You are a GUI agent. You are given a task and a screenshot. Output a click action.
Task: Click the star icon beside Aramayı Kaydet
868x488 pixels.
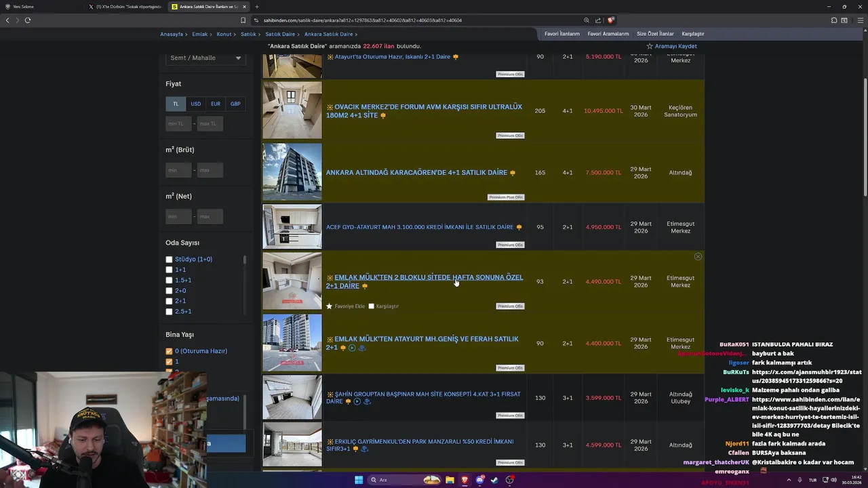point(650,46)
